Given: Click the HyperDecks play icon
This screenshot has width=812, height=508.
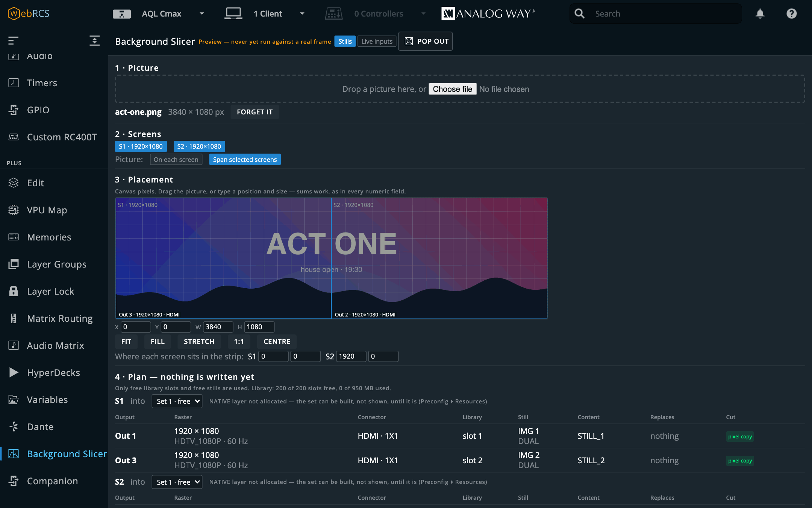Looking at the screenshot, I should pyautogui.click(x=14, y=373).
